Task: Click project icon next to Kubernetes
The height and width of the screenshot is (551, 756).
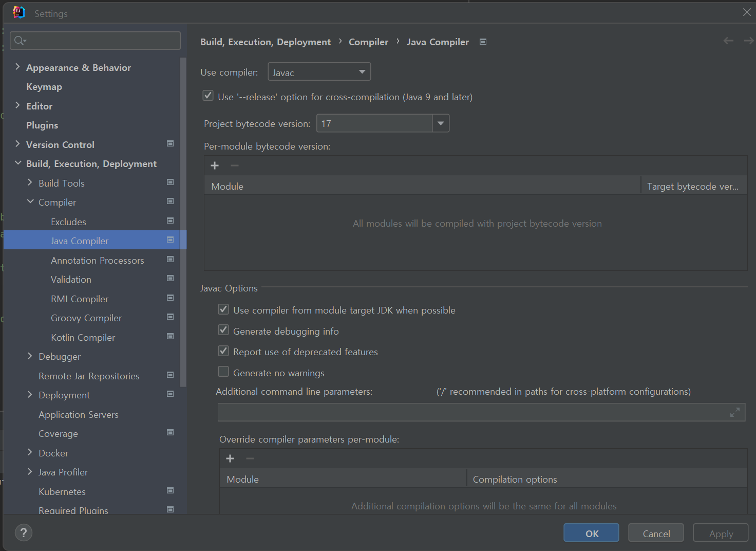Action: (170, 490)
